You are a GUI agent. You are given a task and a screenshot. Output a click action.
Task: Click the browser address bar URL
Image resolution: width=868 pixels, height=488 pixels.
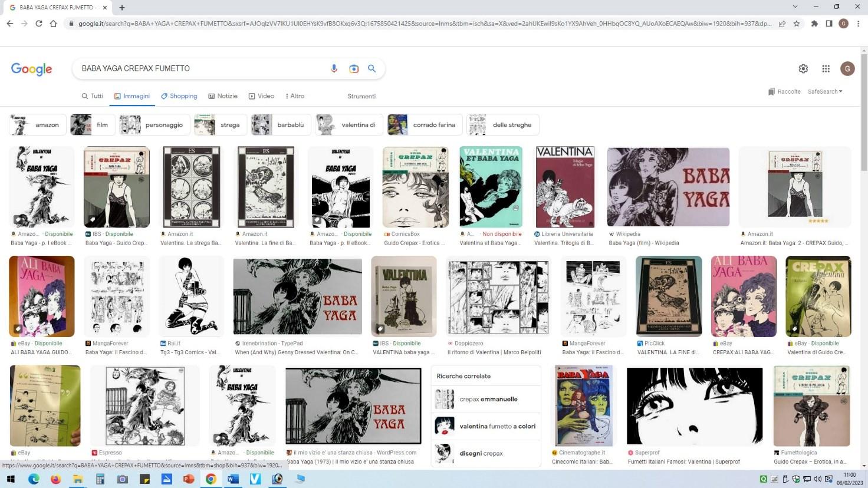[x=425, y=24]
